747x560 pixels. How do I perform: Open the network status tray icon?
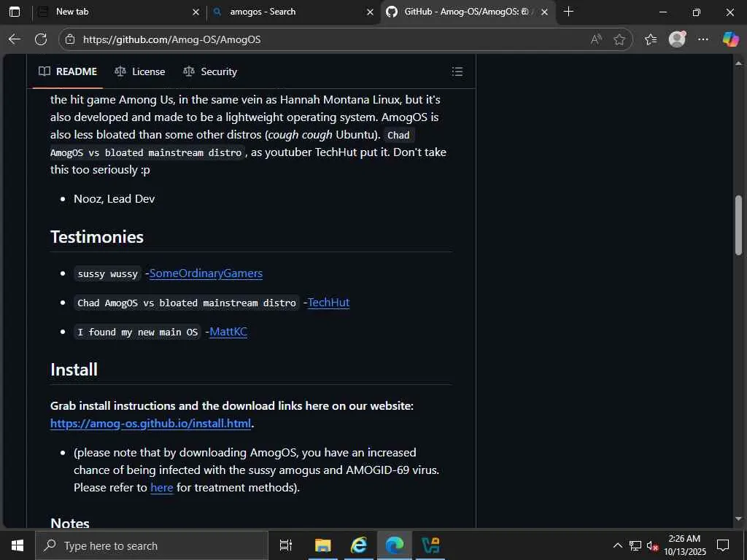(635, 545)
